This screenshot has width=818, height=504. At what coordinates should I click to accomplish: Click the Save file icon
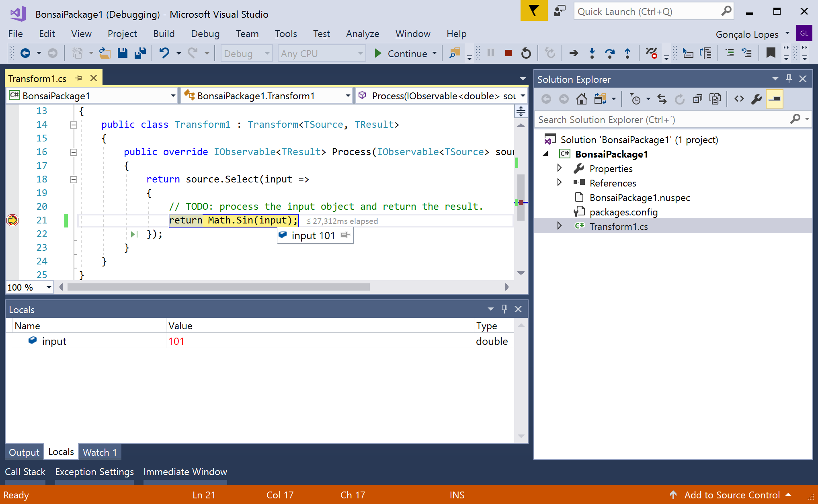click(x=123, y=53)
